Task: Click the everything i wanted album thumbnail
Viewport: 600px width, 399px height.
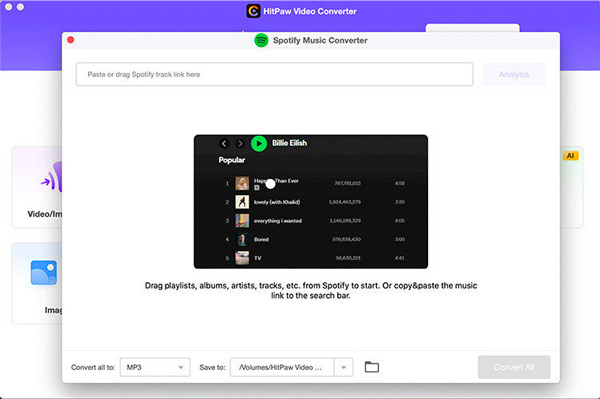Action: (x=242, y=220)
